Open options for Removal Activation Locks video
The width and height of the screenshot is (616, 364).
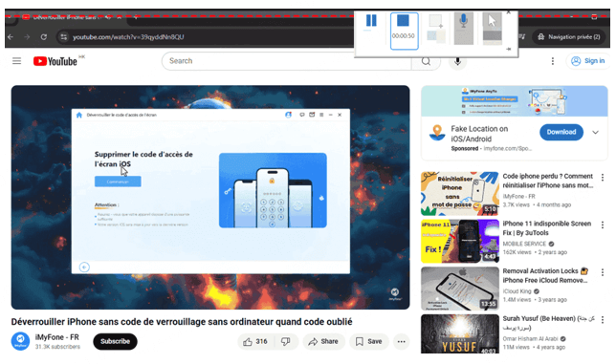[x=602, y=272]
